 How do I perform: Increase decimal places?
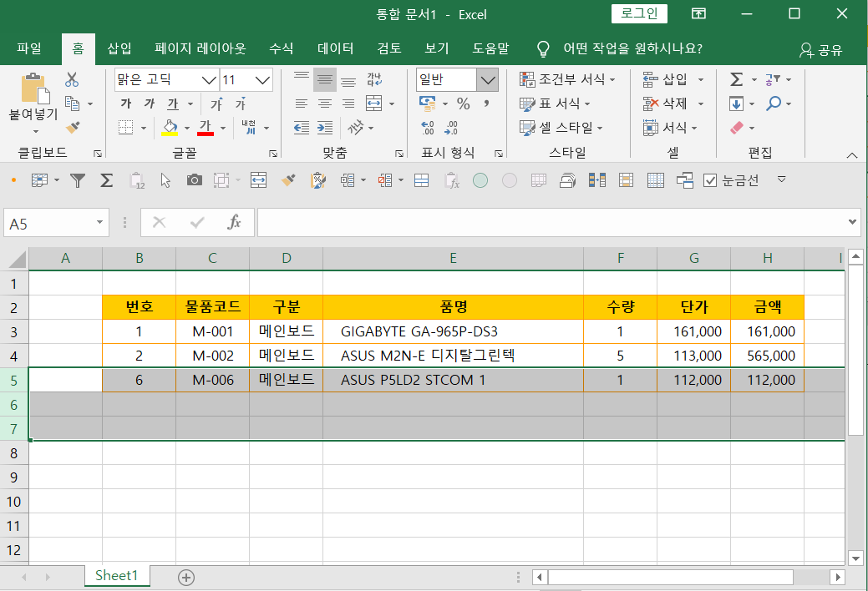(428, 128)
